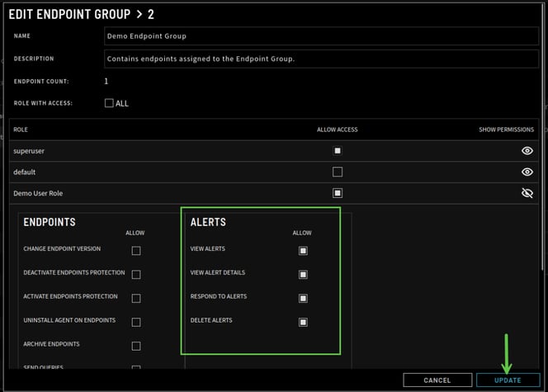Enable Allow Access for default role
Image resolution: width=548 pixels, height=392 pixels.
click(338, 172)
